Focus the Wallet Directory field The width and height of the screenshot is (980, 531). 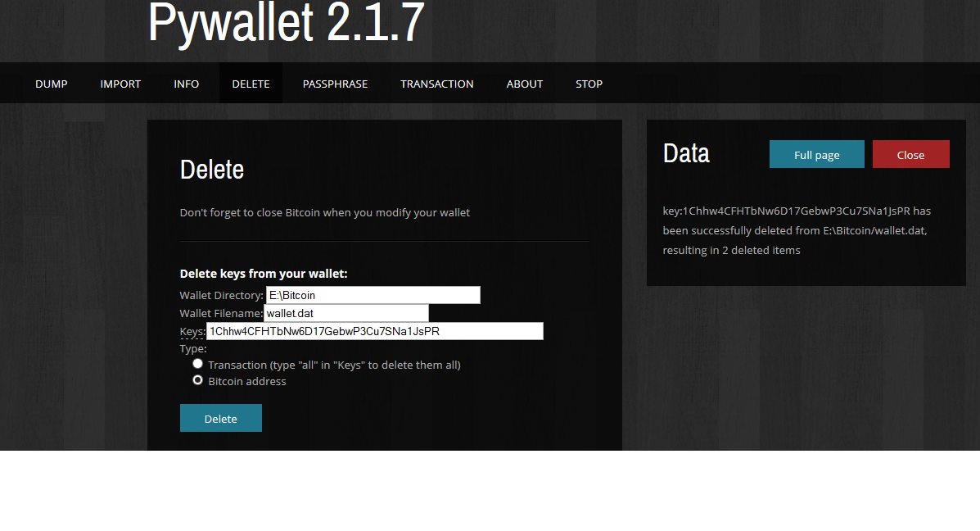pos(373,295)
